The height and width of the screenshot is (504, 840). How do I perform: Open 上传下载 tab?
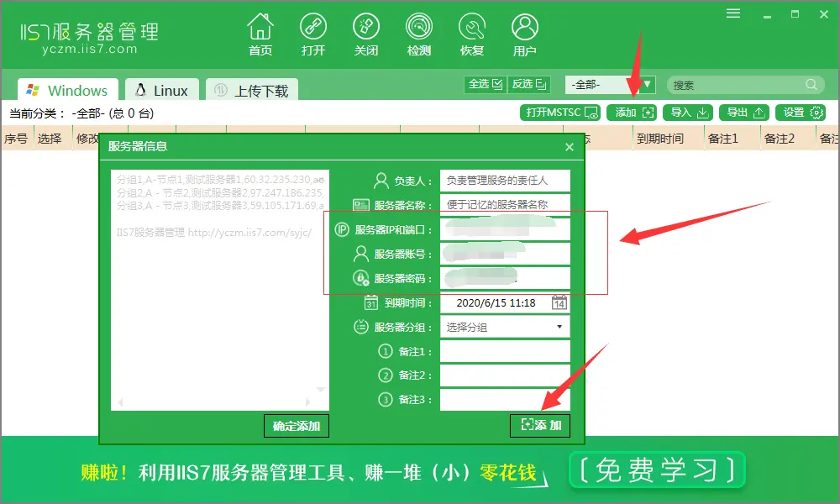tap(252, 90)
